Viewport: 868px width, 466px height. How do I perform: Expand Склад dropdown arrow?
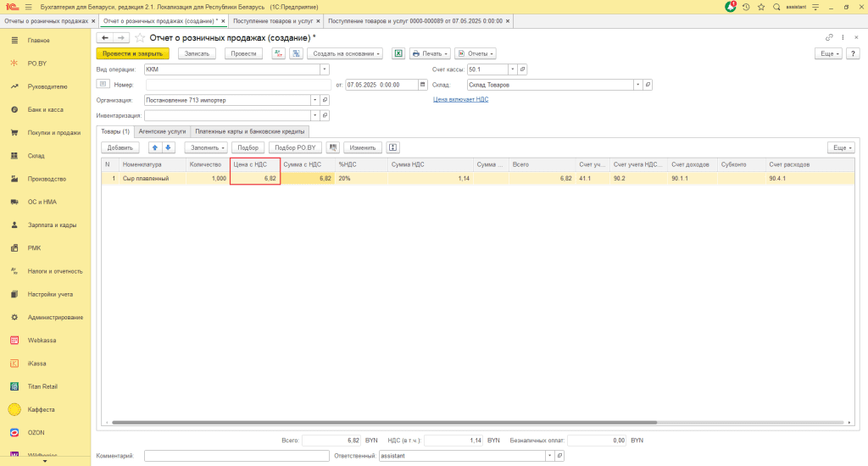637,85
